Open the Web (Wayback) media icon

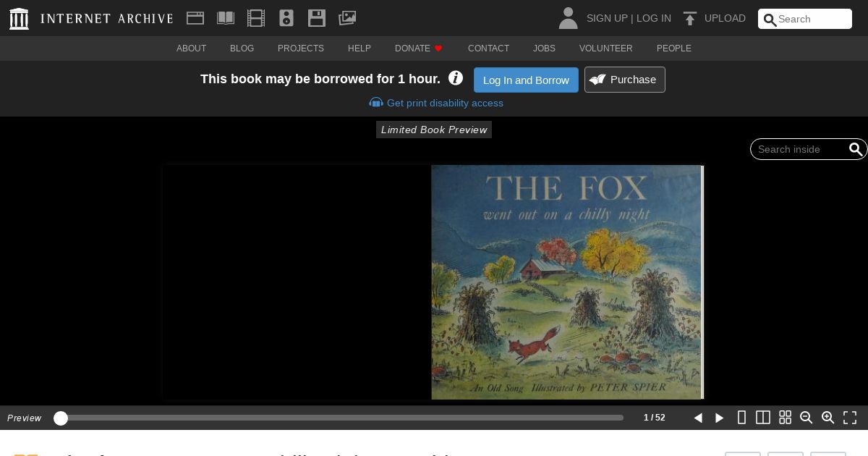click(x=195, y=18)
